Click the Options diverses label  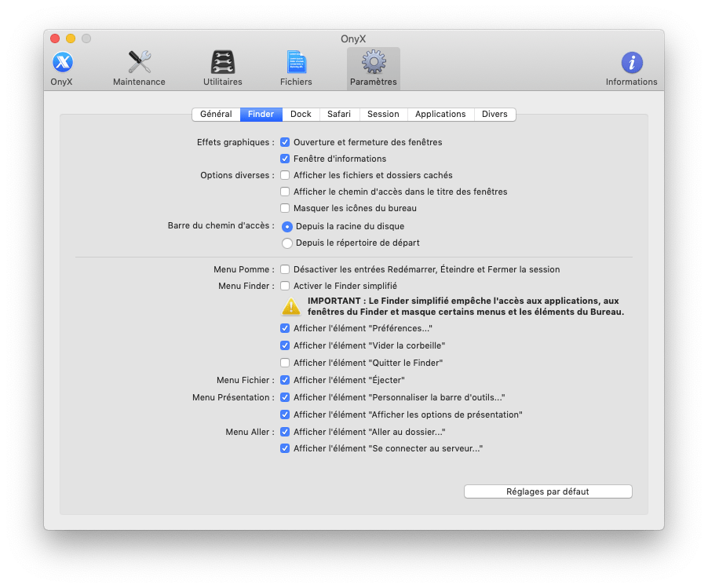237,175
